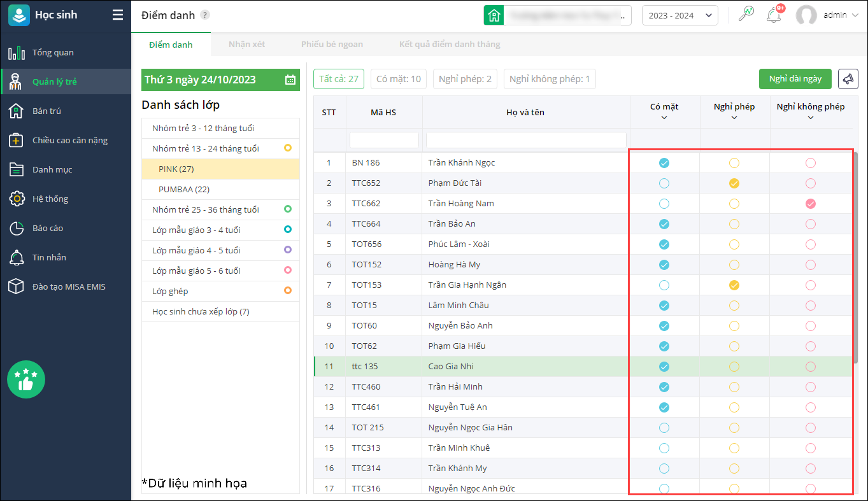Image resolution: width=868 pixels, height=501 pixels.
Task: Set Phạm Đức Tài to Có mặt
Action: 664,183
